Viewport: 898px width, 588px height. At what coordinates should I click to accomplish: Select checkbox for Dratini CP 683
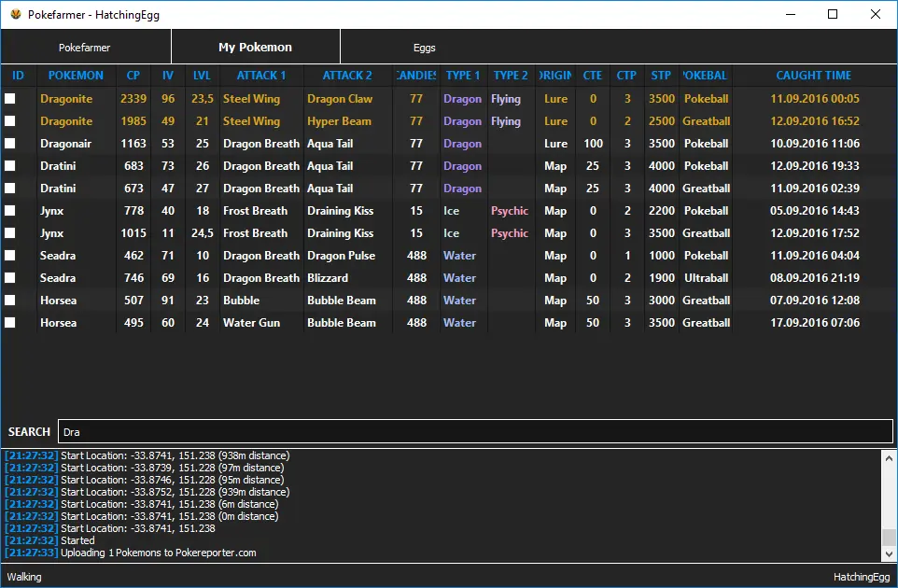point(9,165)
